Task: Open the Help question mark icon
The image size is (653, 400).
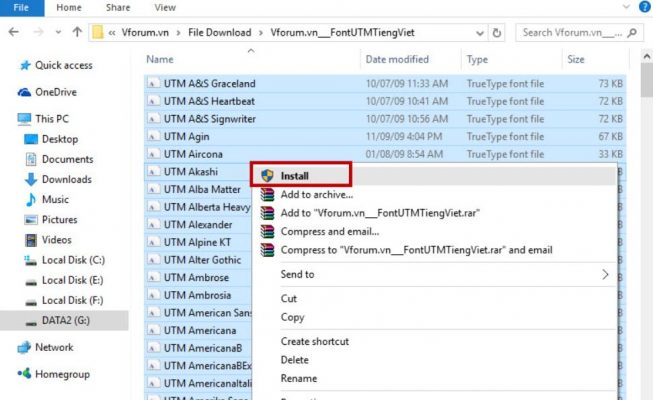Action: pyautogui.click(x=644, y=7)
